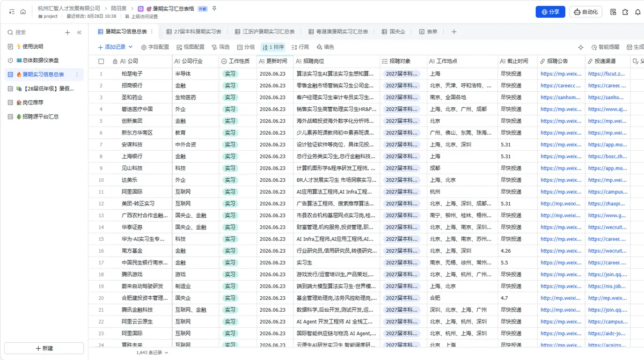Open 智能提醒 smart reminders
644x360 pixels.
pos(605,47)
